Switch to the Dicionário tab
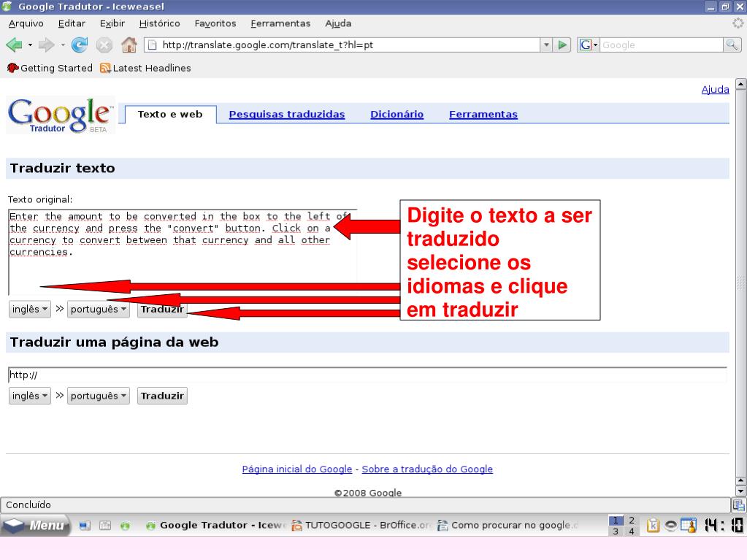The image size is (747, 560). [397, 114]
